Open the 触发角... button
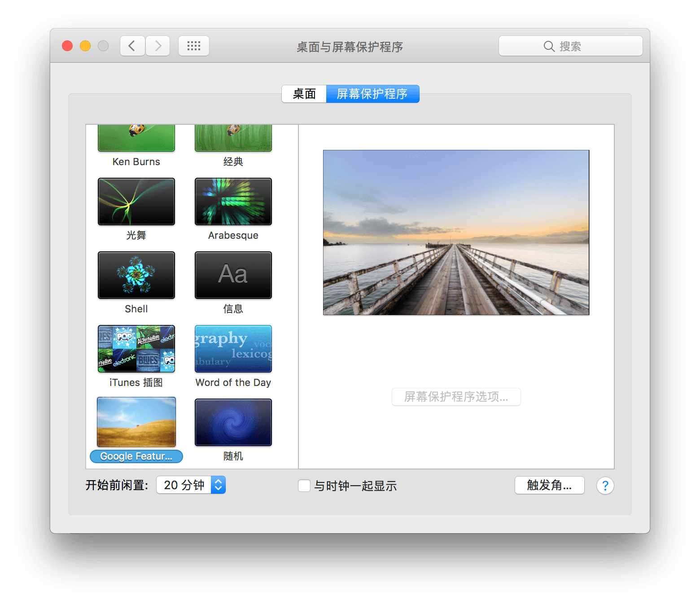 click(x=550, y=485)
